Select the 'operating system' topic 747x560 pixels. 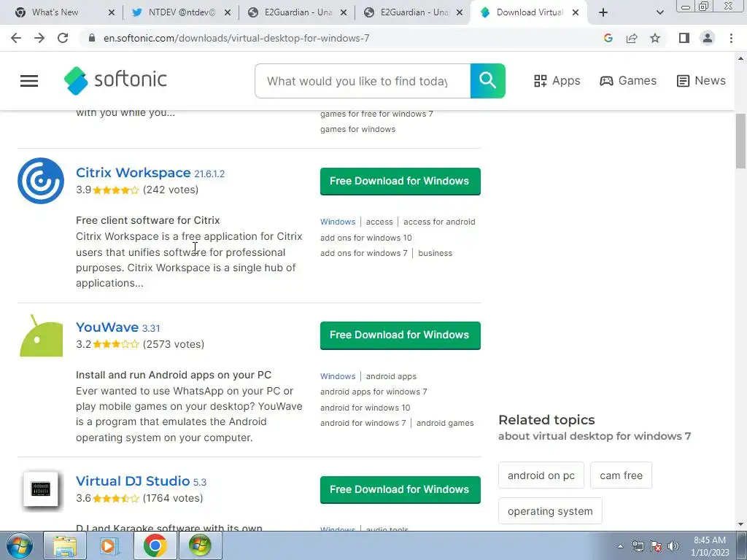(550, 511)
